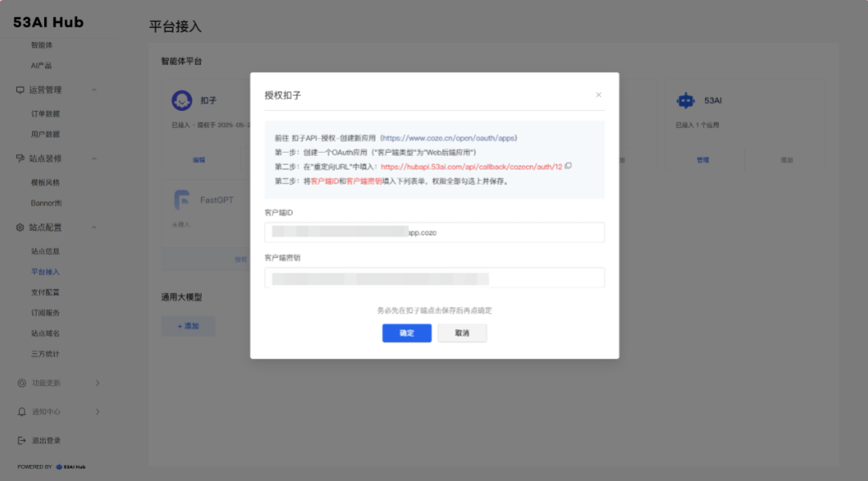The height and width of the screenshot is (481, 868).
Task: Click the red hubapi.53ai.com callback URL
Action: click(472, 166)
